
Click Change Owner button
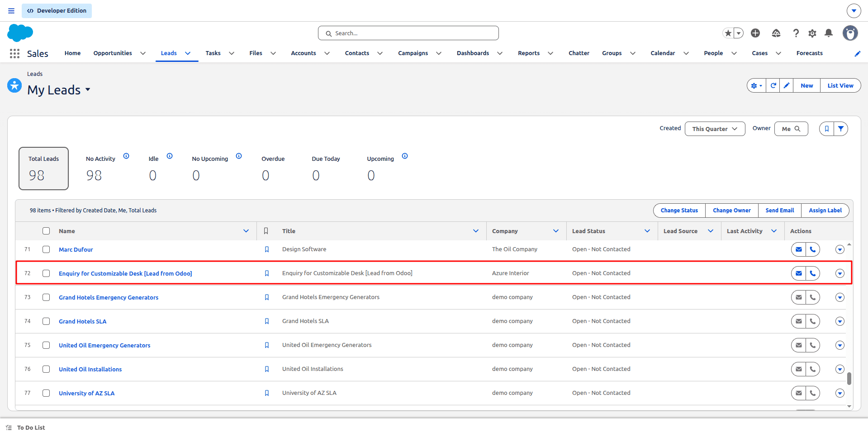pyautogui.click(x=731, y=211)
